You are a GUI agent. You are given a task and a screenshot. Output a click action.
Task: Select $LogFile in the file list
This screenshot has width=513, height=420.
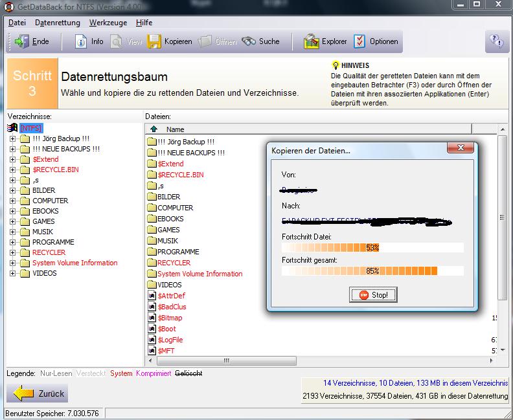coord(170,340)
